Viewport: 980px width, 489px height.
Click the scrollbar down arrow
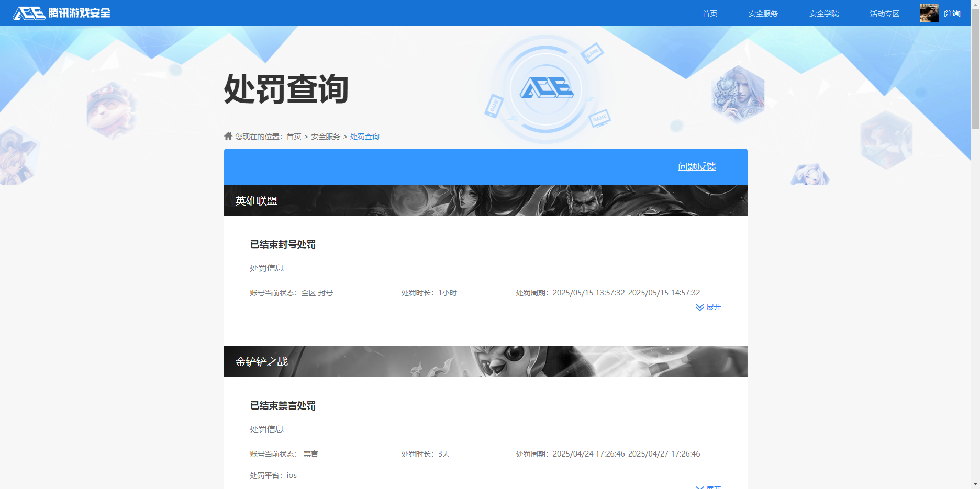point(975,485)
